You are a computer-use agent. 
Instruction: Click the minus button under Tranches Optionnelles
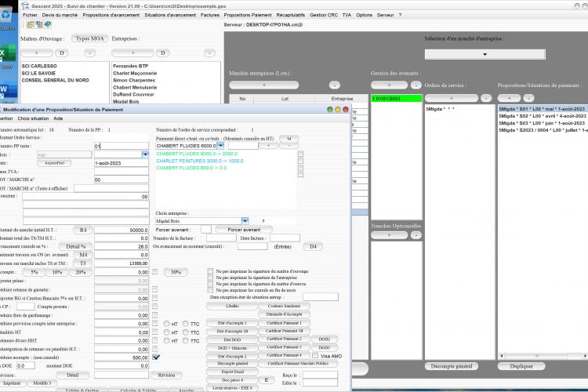pos(416,235)
